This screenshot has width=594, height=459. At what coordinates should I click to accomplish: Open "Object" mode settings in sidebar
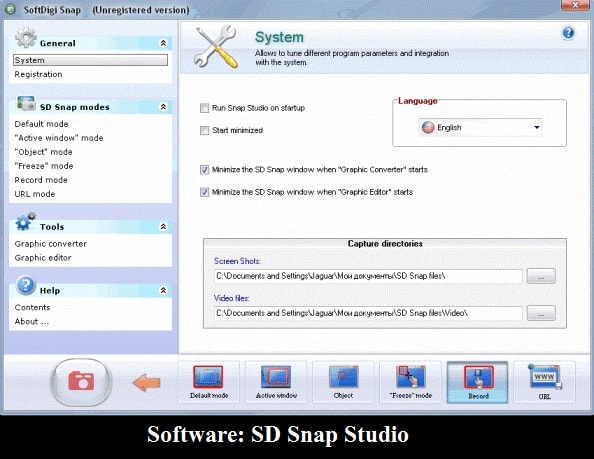click(x=43, y=152)
